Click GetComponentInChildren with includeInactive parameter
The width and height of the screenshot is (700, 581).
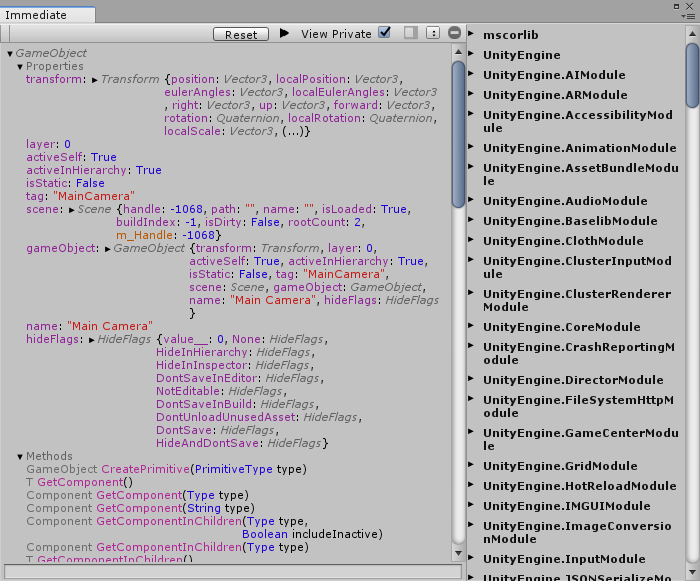204,528
